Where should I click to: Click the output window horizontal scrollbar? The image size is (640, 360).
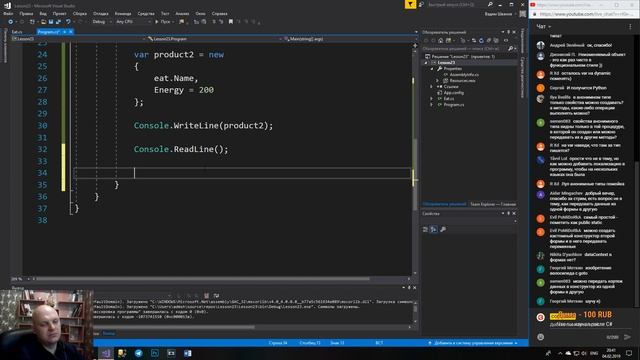(174, 327)
